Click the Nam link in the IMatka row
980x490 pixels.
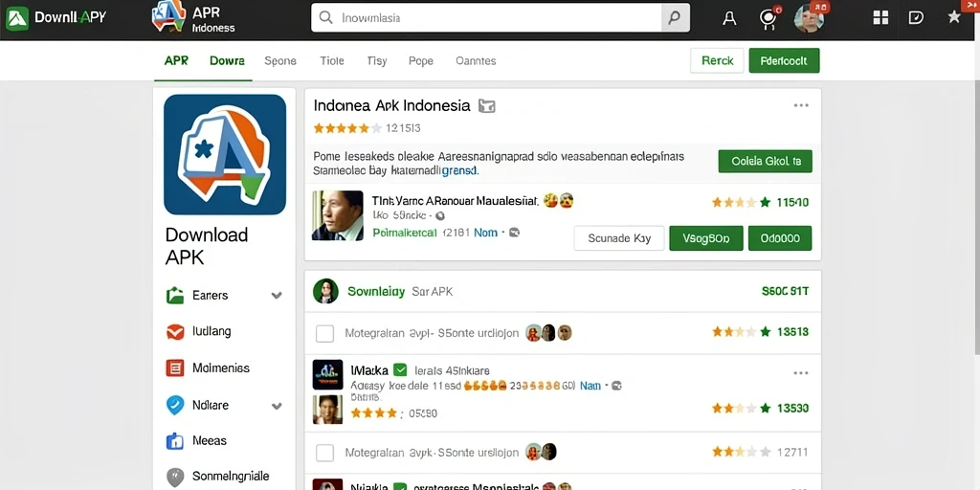[590, 386]
